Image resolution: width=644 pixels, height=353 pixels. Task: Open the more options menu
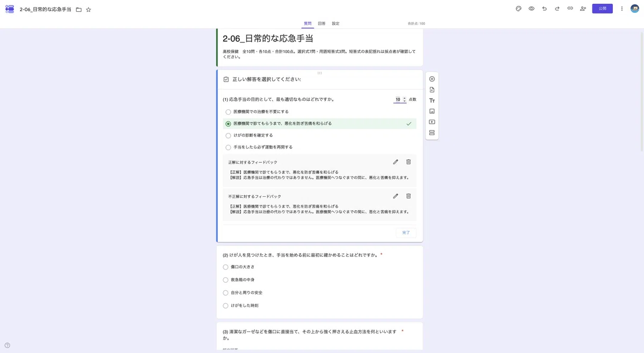pos(622,9)
